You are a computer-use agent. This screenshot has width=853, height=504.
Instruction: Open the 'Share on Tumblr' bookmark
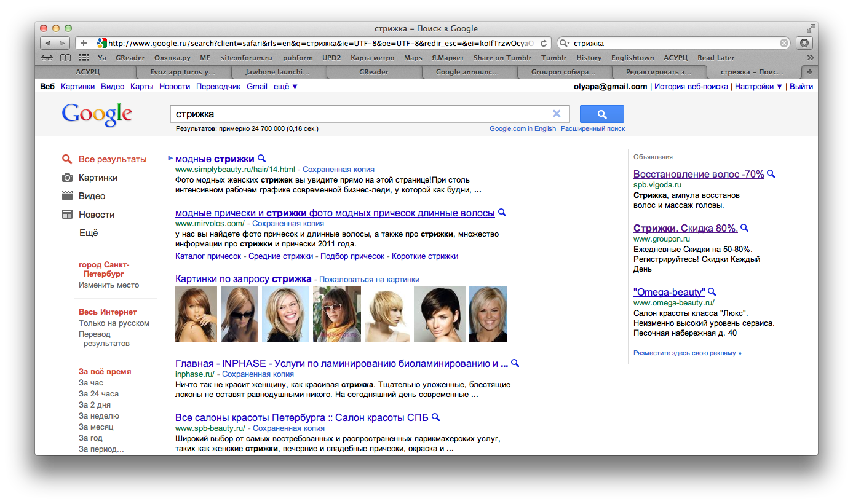click(502, 58)
